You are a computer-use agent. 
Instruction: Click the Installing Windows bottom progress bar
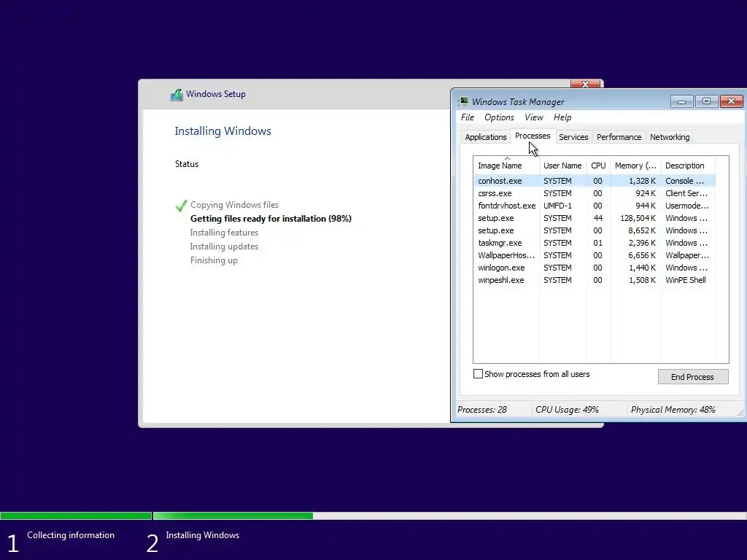point(449,516)
